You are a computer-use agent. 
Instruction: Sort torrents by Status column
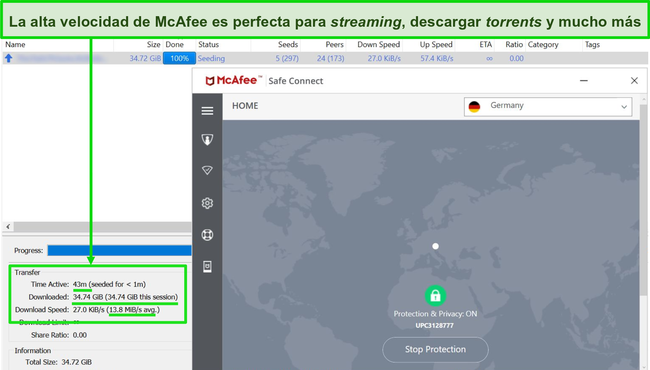pos(209,44)
